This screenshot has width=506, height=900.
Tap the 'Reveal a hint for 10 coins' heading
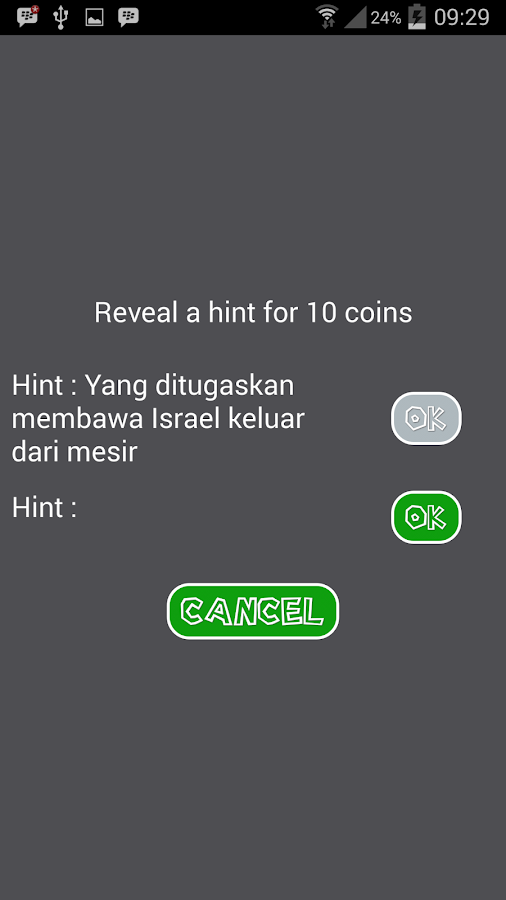tap(253, 313)
